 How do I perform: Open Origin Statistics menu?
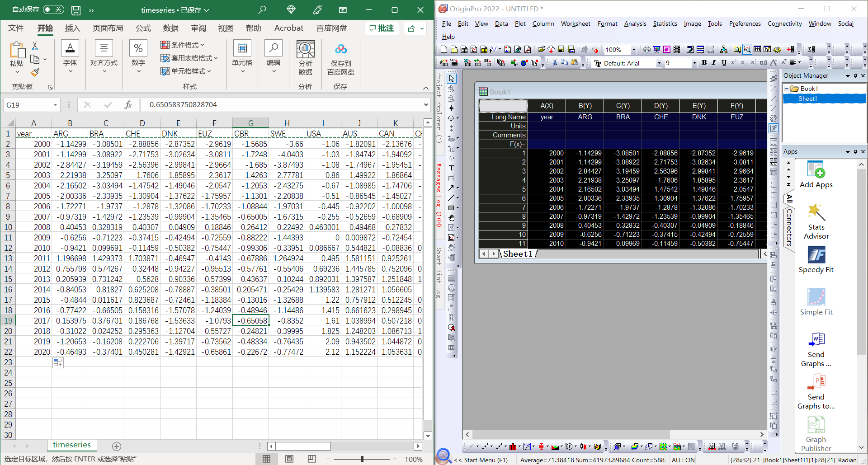(x=665, y=23)
